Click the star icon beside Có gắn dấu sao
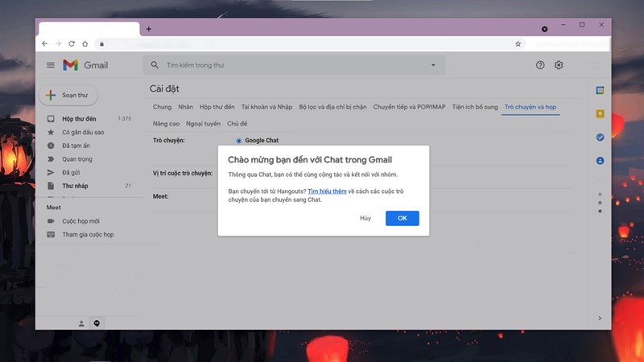The width and height of the screenshot is (644, 362). (x=51, y=132)
